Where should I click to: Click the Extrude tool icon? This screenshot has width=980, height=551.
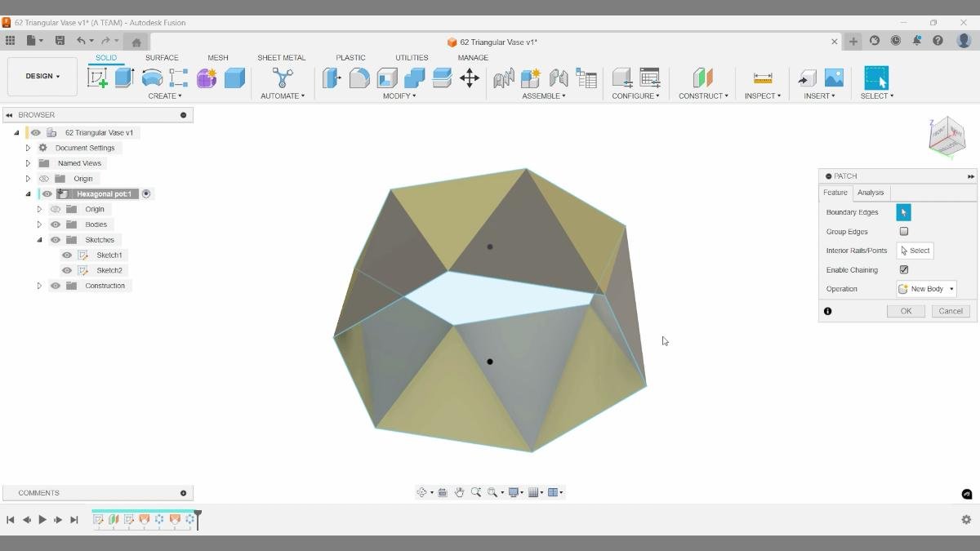pos(123,77)
